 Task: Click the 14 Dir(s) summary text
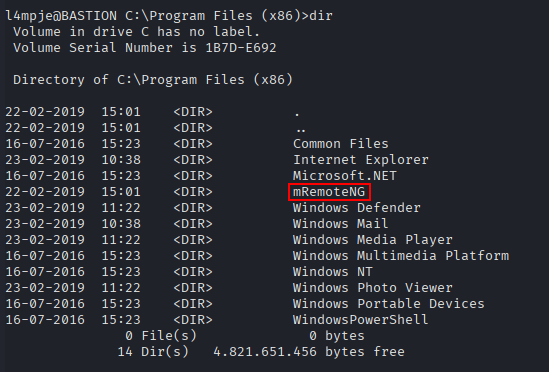(153, 352)
